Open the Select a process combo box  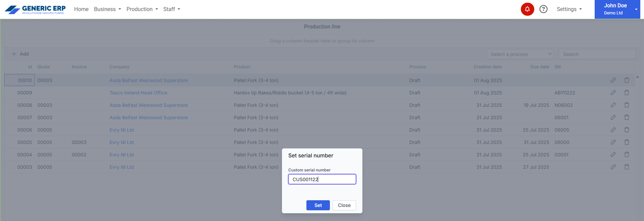click(520, 54)
